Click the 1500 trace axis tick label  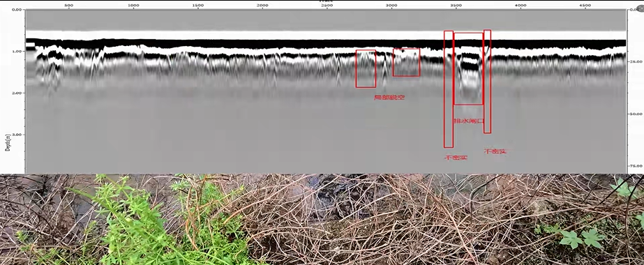click(x=197, y=6)
